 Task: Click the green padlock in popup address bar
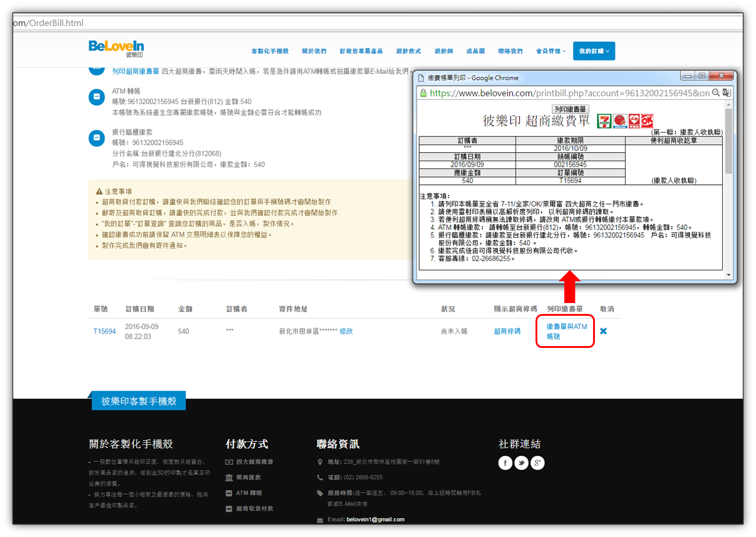pos(423,93)
